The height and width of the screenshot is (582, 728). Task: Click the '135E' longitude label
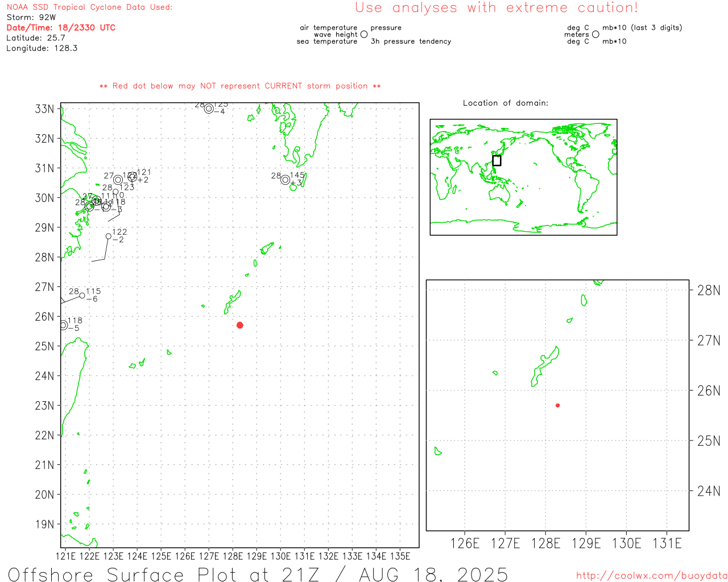[x=400, y=555]
